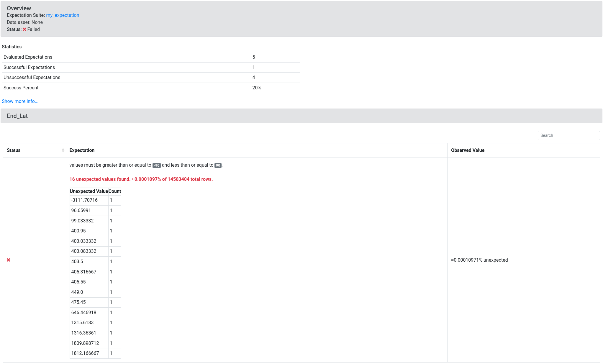The height and width of the screenshot is (364, 603).
Task: Collapse the End_Lat section header
Action: 17,116
